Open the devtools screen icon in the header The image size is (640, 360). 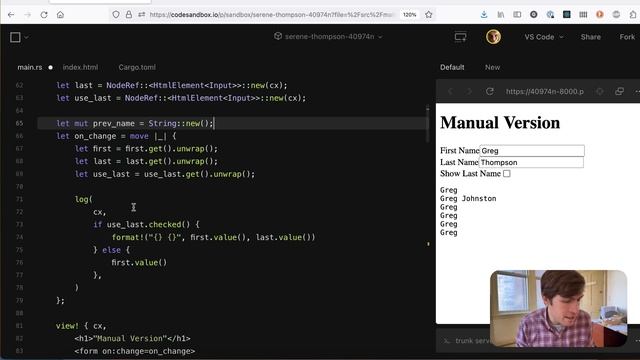point(460,37)
